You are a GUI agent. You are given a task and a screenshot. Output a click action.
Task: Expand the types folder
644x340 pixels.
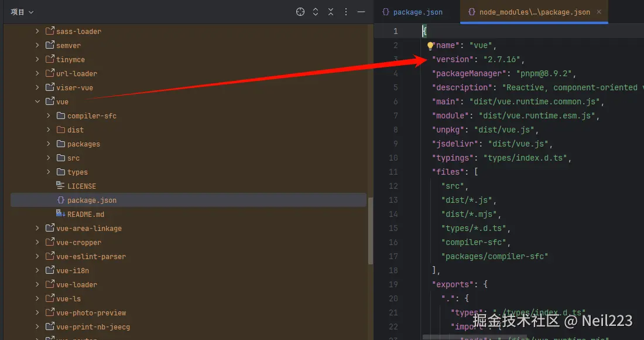[49, 172]
